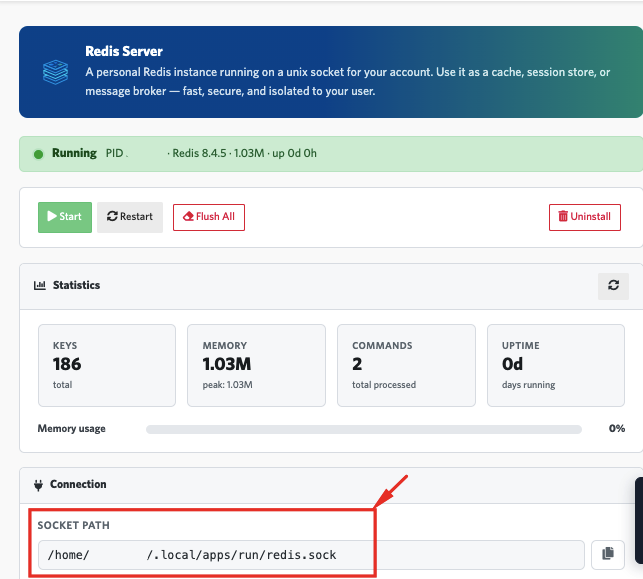Click the green Running status dot
This screenshot has height=579, width=643.
(x=39, y=154)
